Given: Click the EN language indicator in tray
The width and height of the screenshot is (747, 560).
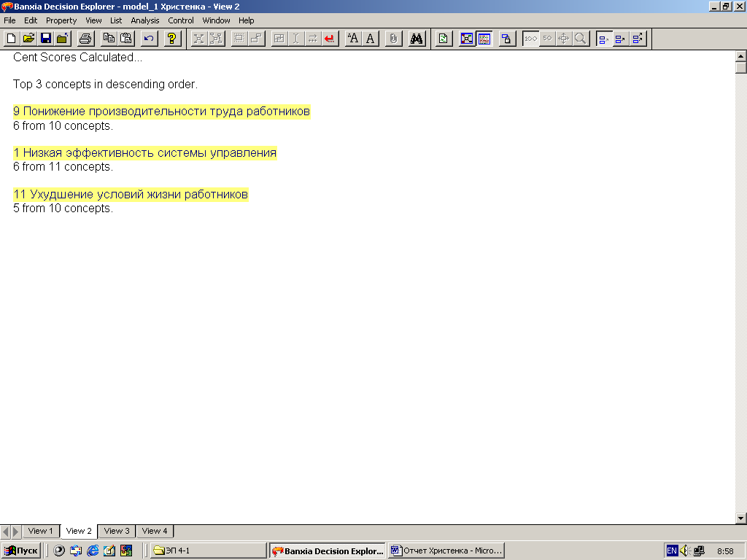Looking at the screenshot, I should (x=672, y=551).
